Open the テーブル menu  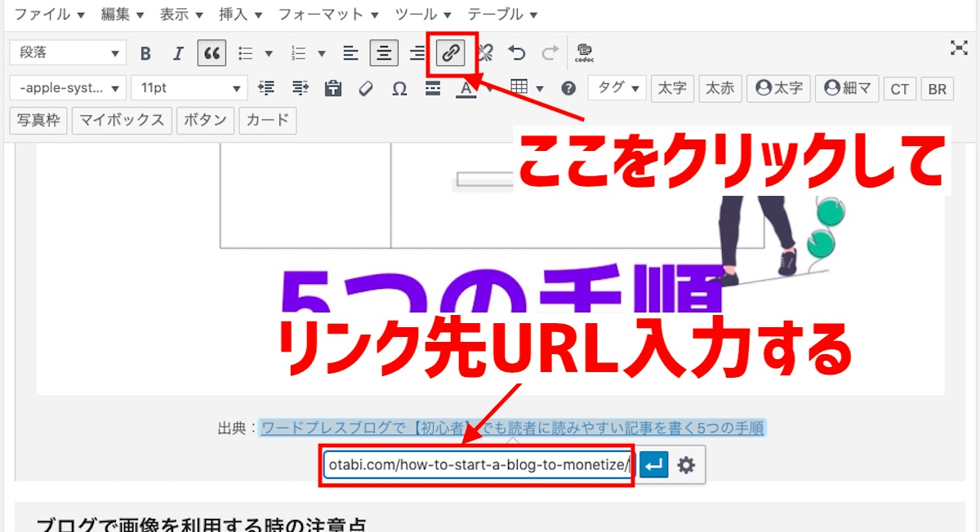(x=498, y=14)
